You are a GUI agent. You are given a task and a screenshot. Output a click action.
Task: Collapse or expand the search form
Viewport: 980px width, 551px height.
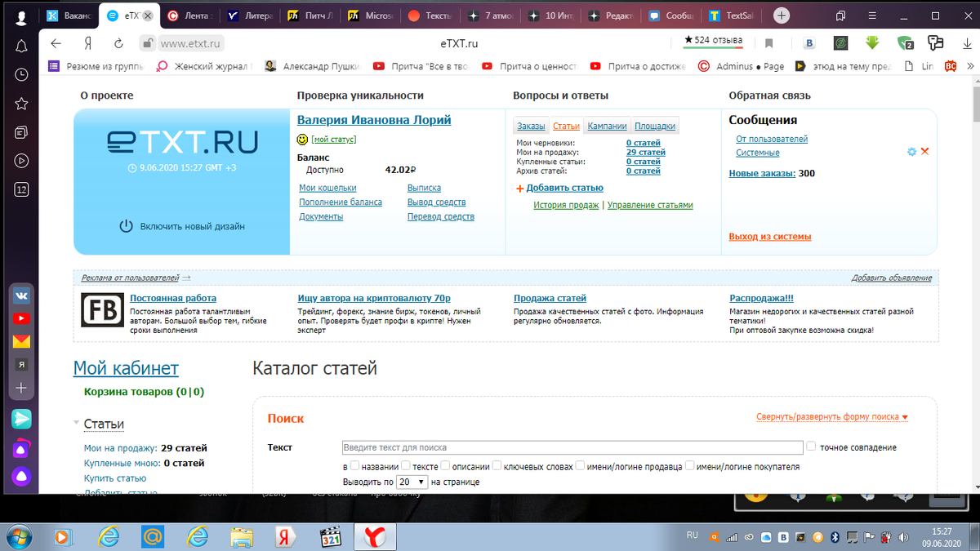click(832, 417)
